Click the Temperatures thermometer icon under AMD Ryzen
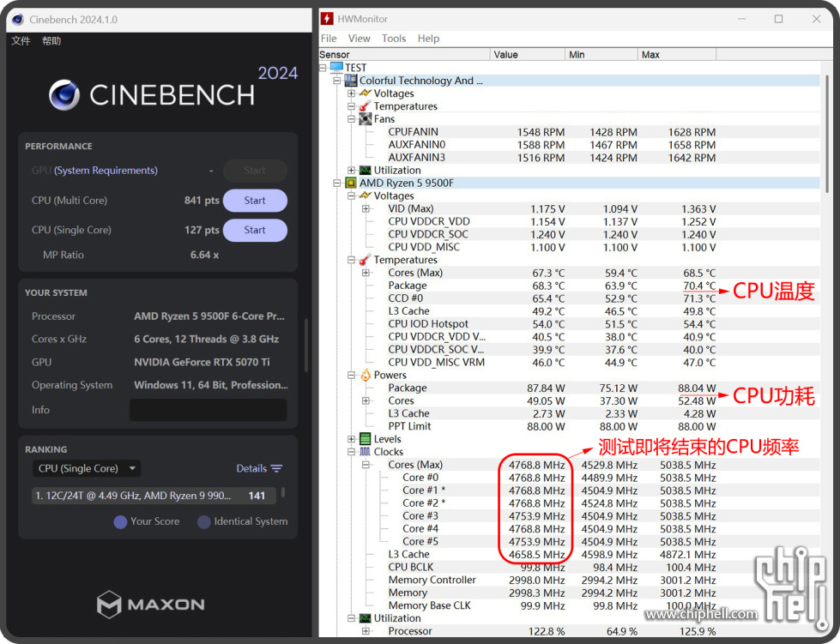 [365, 260]
